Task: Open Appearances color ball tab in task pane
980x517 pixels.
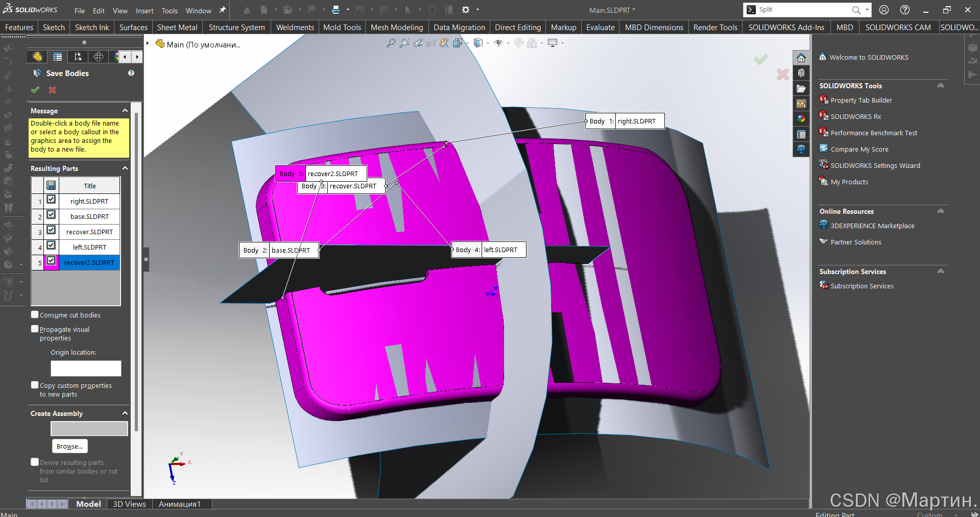Action: pos(801,119)
